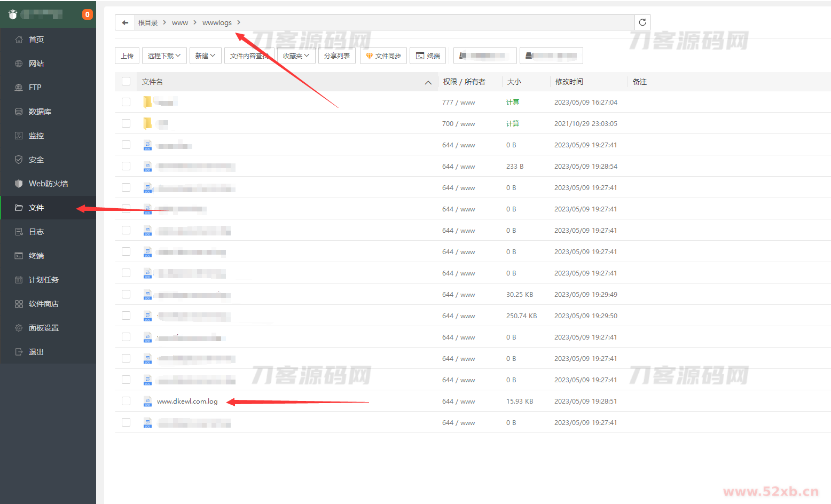This screenshot has height=504, width=831.
Task: Refresh the file list with reload icon
Action: pyautogui.click(x=642, y=22)
